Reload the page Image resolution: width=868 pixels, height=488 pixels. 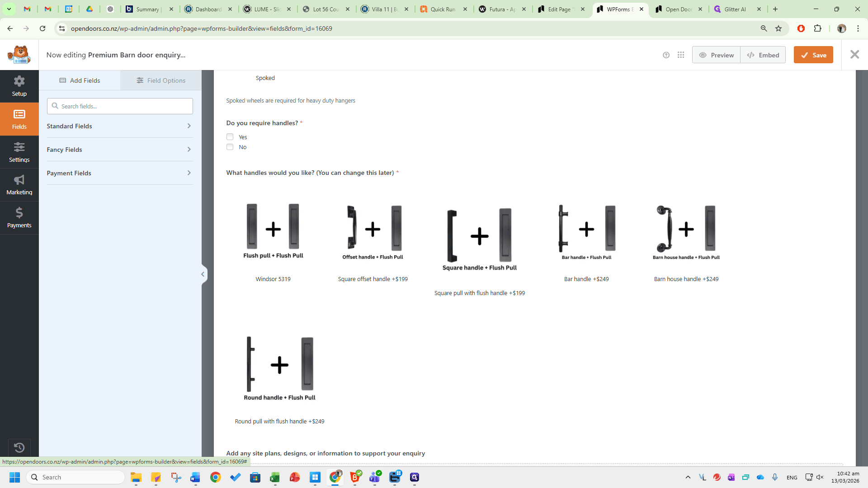pos(42,28)
